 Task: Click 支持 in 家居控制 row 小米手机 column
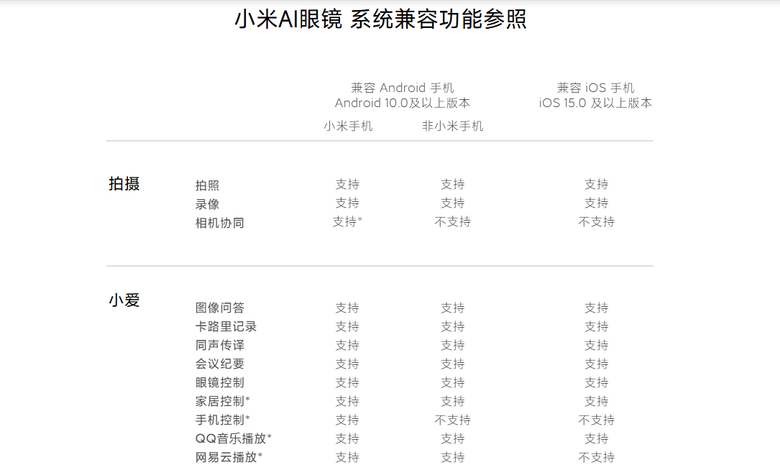click(347, 401)
